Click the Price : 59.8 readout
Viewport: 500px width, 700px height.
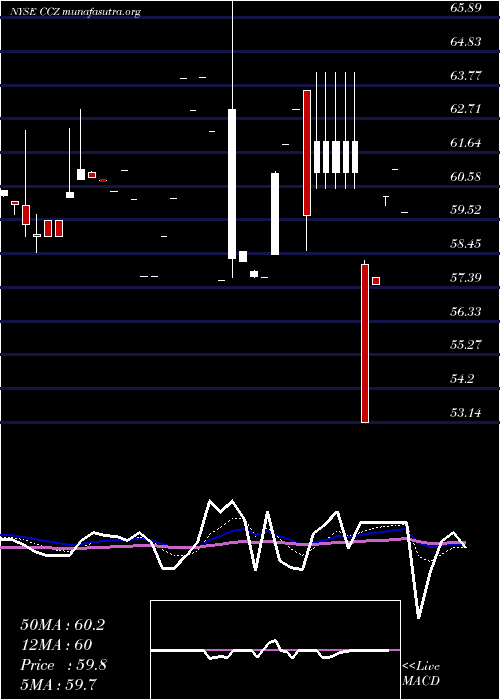point(63,665)
